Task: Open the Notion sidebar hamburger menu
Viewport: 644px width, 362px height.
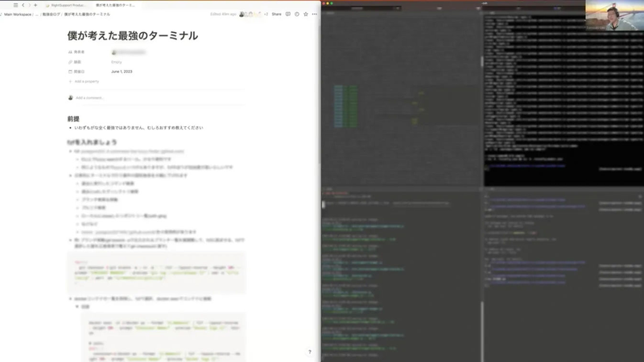Action: click(15, 6)
